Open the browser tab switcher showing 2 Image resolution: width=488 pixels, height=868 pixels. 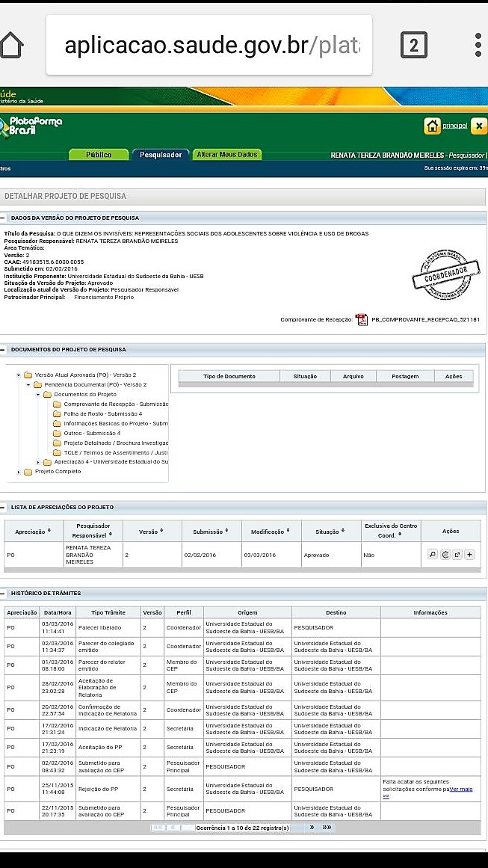click(413, 46)
